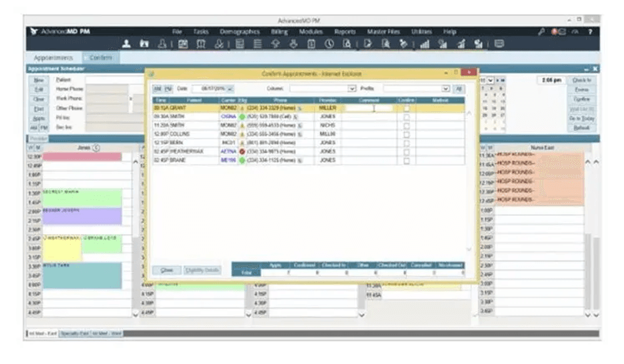Toggle Confirm checkbox for the Brane appointment
The height and width of the screenshot is (364, 624).
pyautogui.click(x=407, y=160)
